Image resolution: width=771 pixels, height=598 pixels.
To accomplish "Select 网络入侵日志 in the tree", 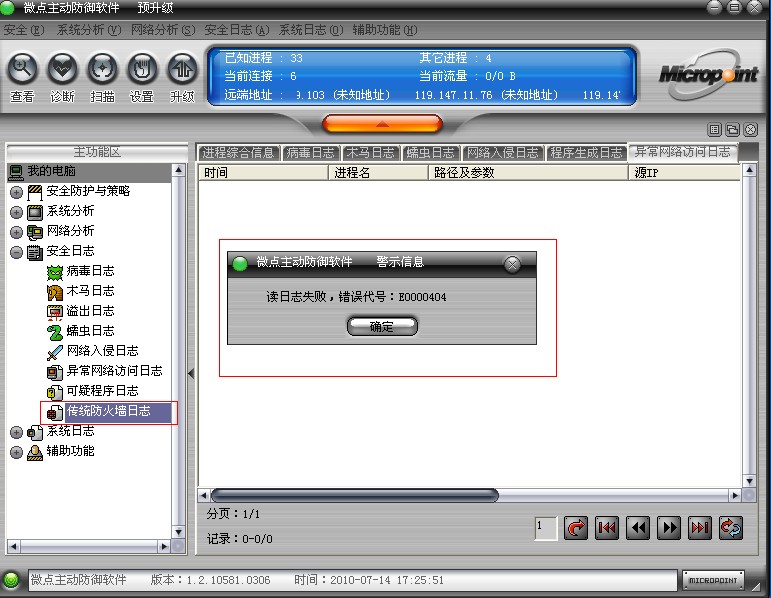I will coord(102,351).
